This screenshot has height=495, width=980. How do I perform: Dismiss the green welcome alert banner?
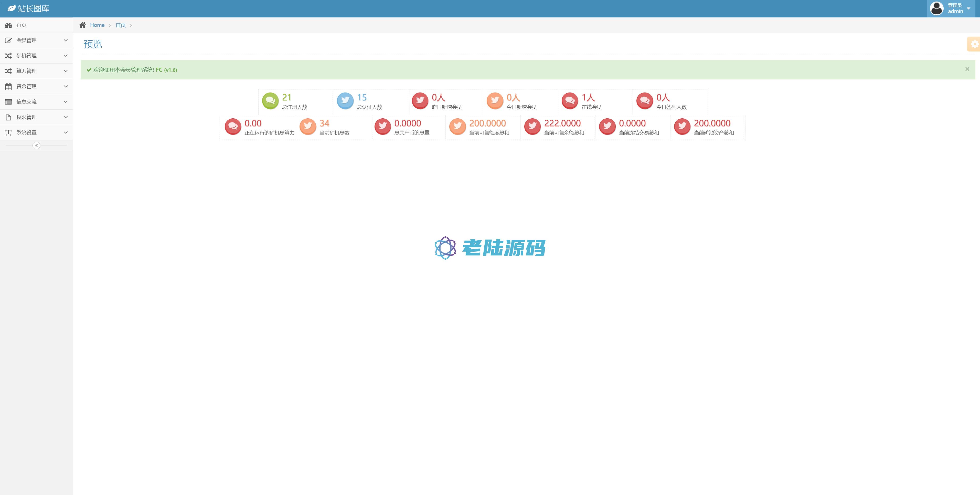coord(967,69)
